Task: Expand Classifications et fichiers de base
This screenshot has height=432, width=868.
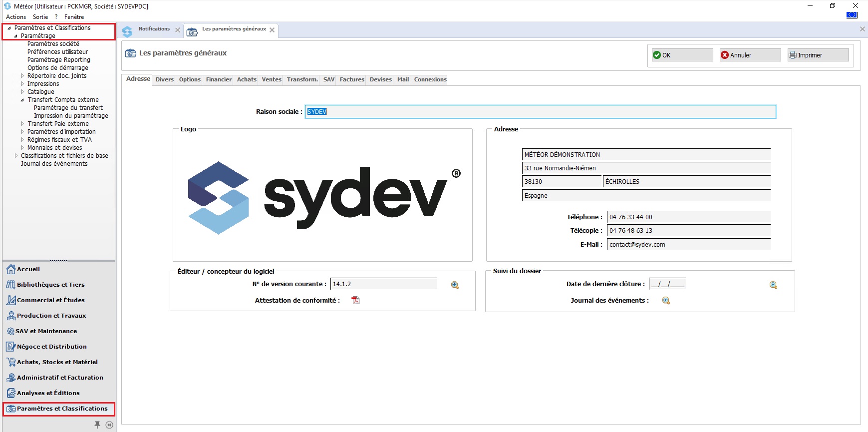Action: tap(16, 156)
